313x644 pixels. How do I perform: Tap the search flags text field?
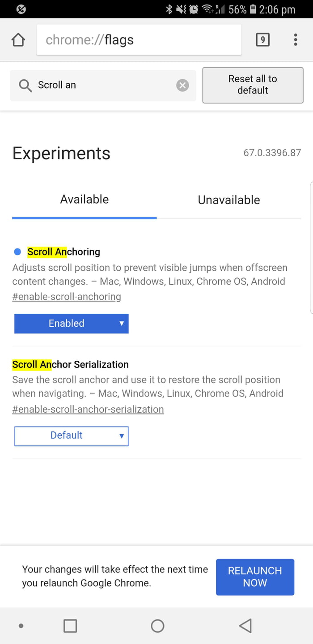[103, 85]
